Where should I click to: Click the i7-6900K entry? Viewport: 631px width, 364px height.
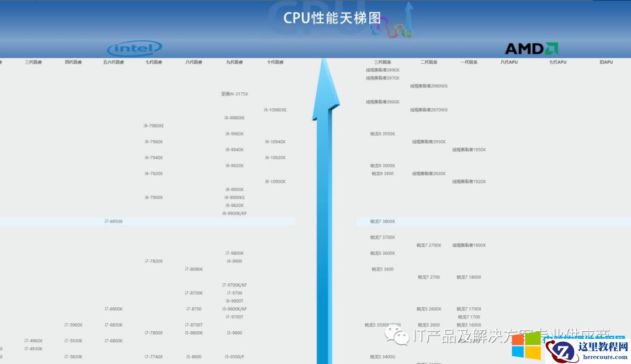[x=113, y=309]
